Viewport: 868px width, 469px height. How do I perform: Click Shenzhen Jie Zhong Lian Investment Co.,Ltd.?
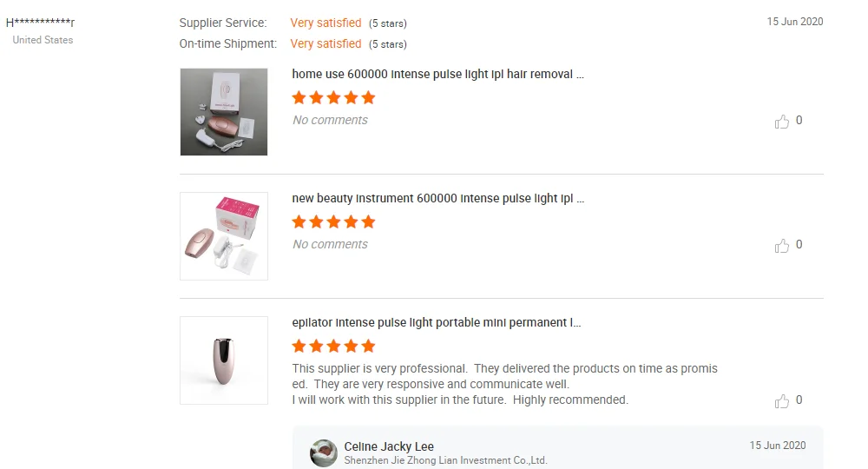[x=445, y=460]
